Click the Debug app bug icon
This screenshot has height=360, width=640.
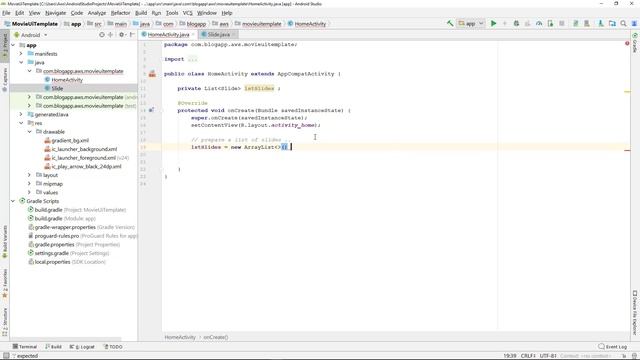(x=516, y=24)
